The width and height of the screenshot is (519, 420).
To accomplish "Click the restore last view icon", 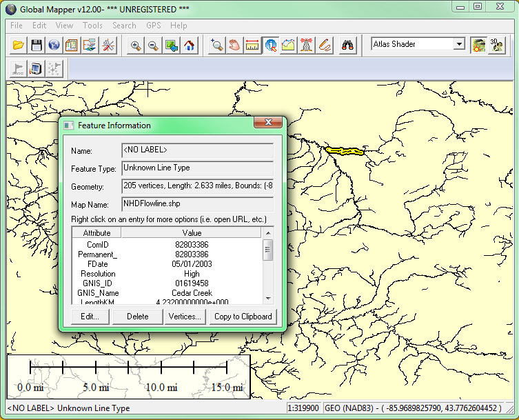I will pyautogui.click(x=172, y=45).
